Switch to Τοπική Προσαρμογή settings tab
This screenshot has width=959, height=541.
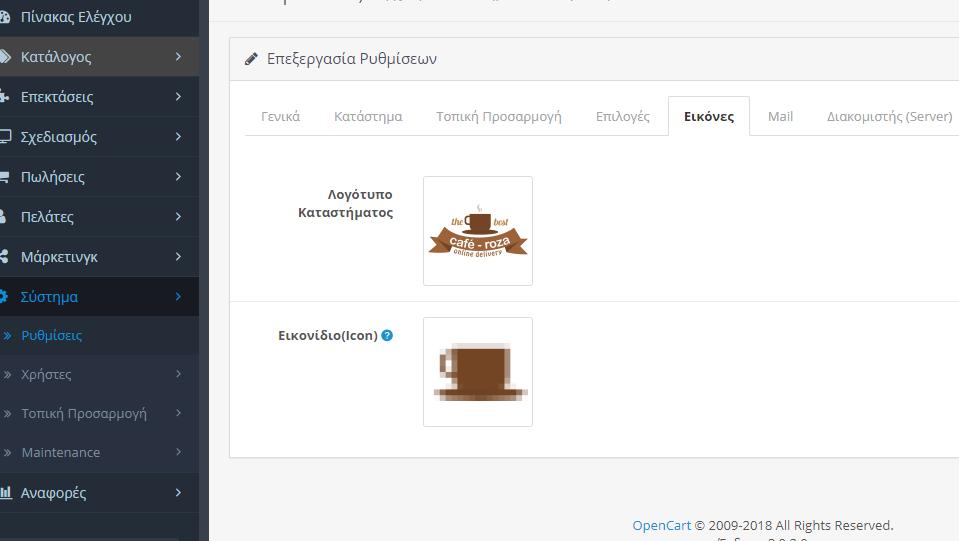498,116
